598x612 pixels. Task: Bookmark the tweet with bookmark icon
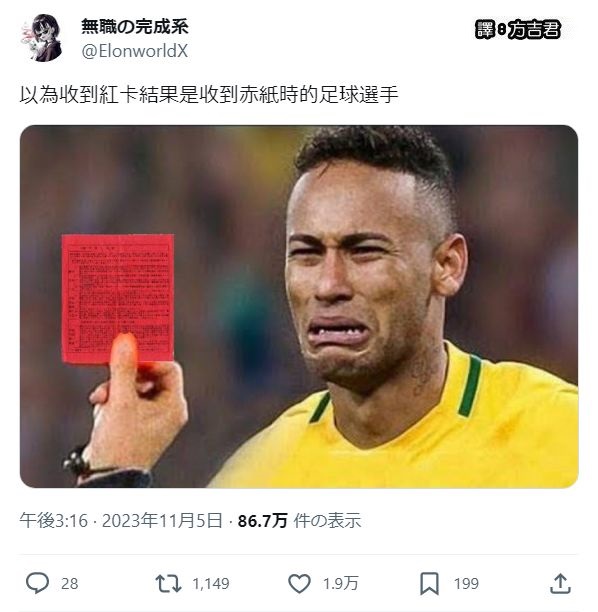tap(429, 584)
